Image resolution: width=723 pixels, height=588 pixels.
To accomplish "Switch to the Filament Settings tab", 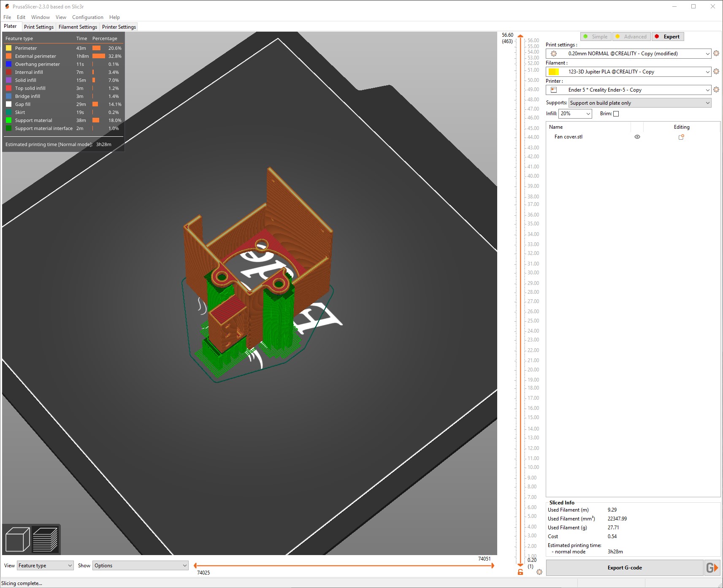I will (78, 27).
